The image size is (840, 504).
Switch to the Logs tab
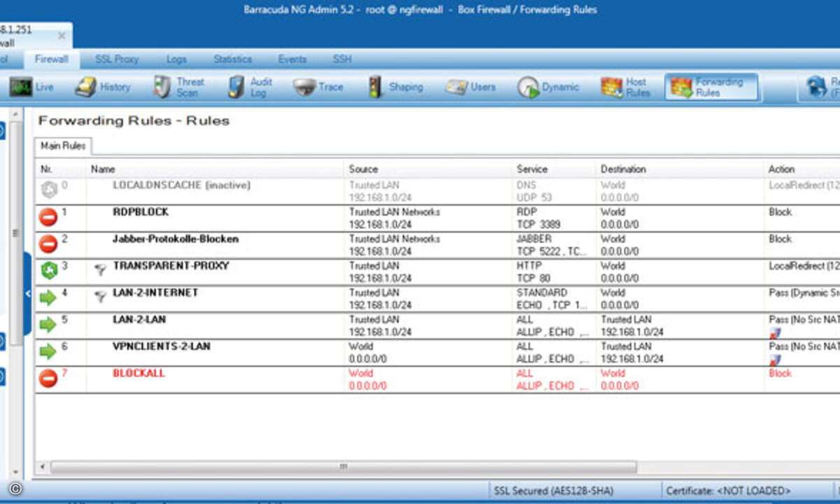pos(176,59)
